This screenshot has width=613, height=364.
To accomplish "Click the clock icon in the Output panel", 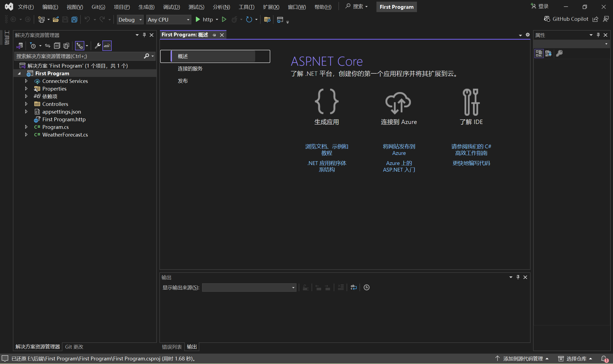I will coord(366,287).
